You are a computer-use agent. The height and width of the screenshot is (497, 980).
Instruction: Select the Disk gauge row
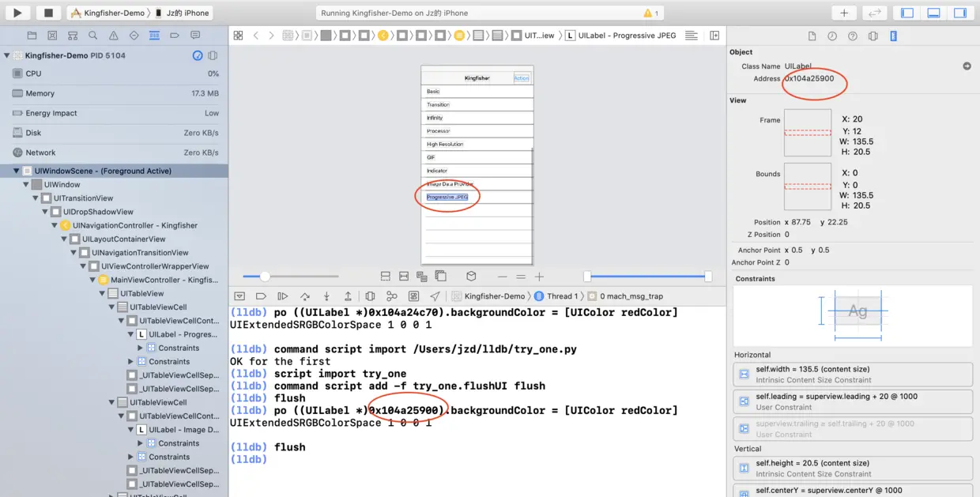pos(114,133)
